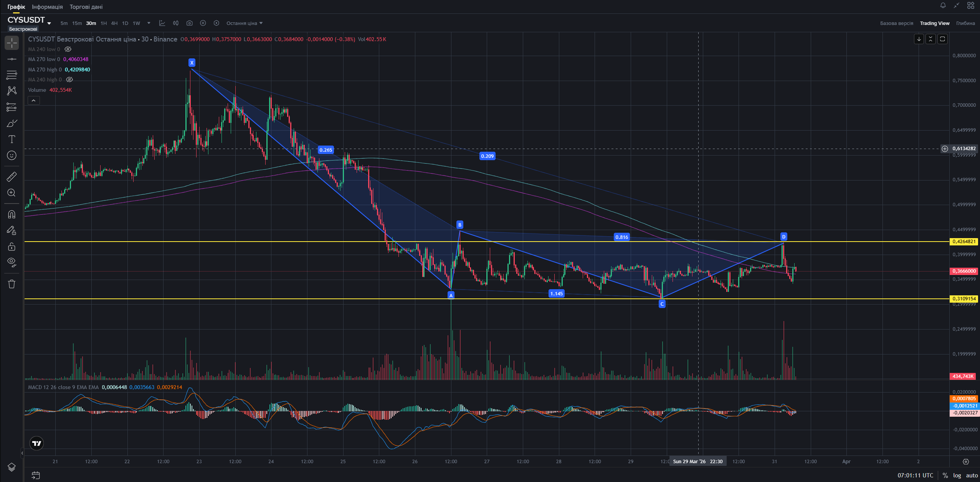
Task: Switch to the Інформація tab
Action: pyautogui.click(x=47, y=7)
